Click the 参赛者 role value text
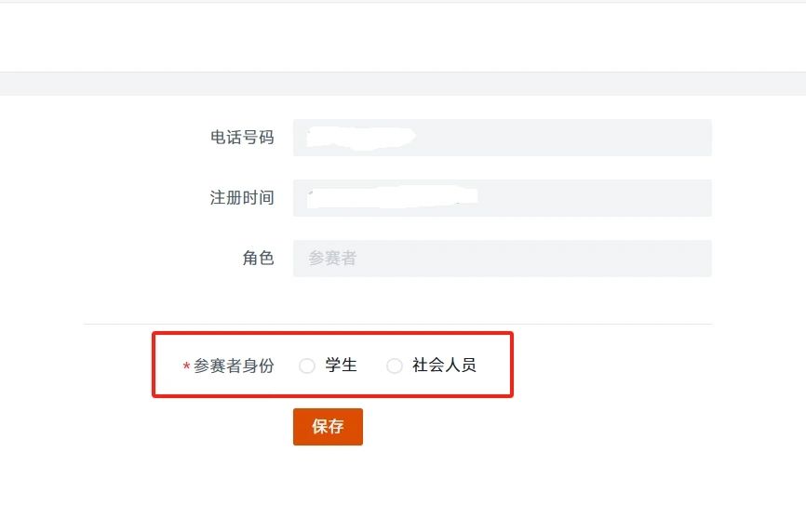Screen dimensions: 806x532 332,259
